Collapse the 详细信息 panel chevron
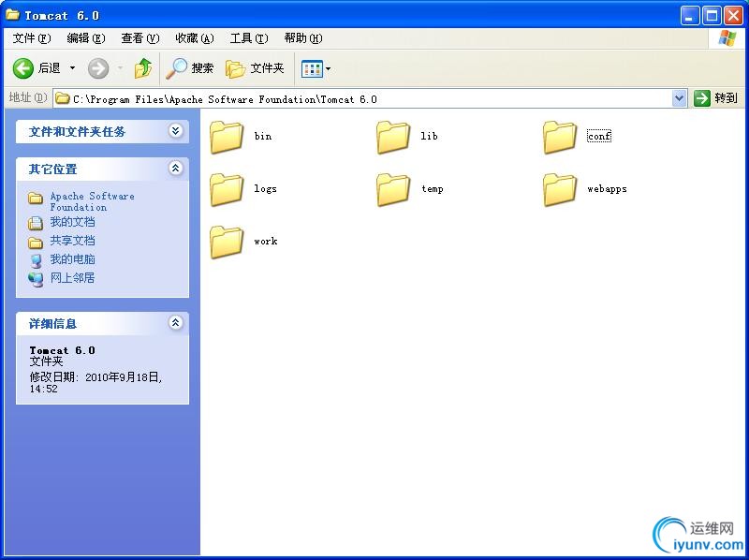 tap(175, 322)
